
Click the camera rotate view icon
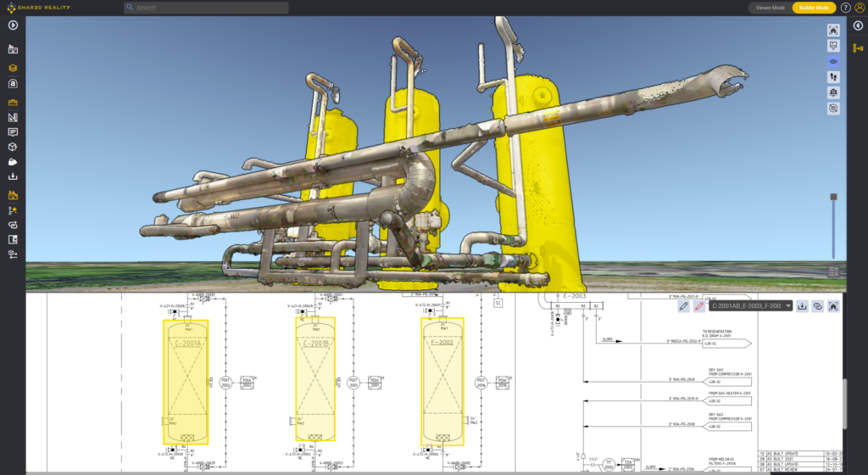[833, 92]
